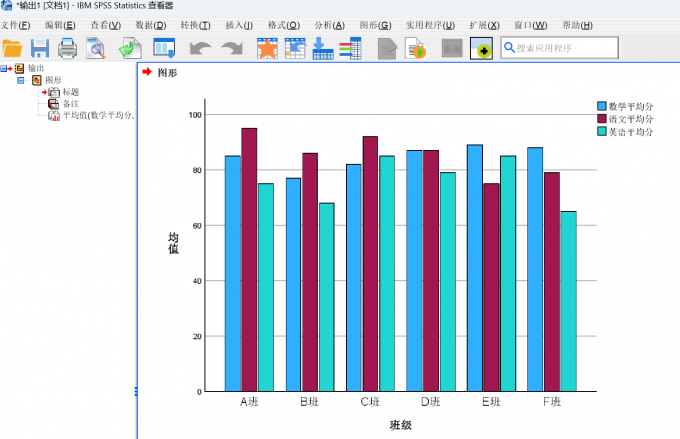Select the 图形 tree node
The height and width of the screenshot is (439, 680).
click(x=53, y=80)
